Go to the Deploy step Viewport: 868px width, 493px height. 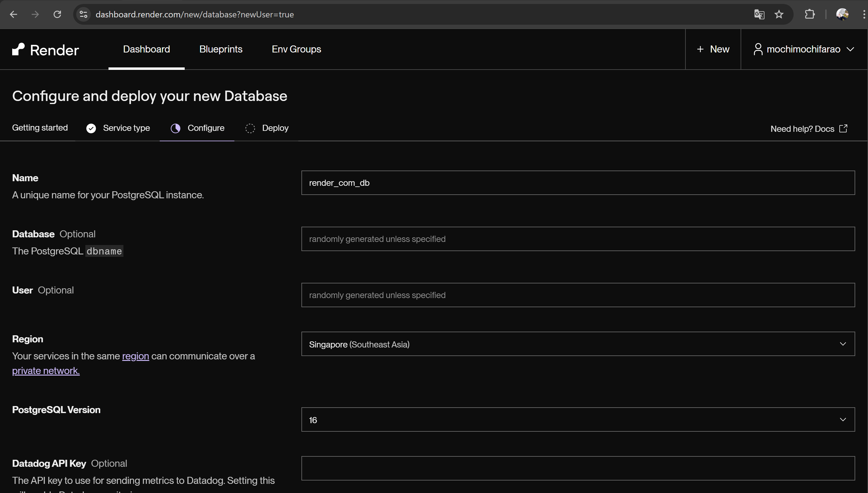tap(275, 128)
